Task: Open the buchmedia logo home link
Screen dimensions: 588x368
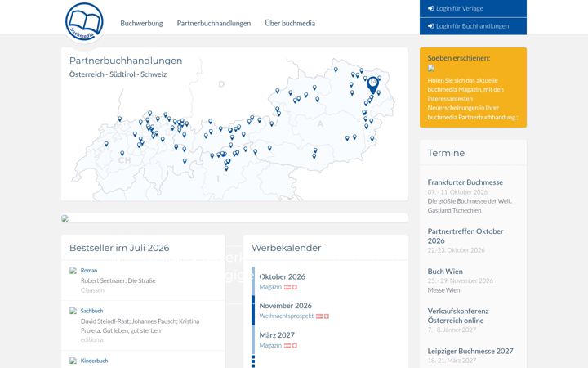Action: [x=84, y=22]
